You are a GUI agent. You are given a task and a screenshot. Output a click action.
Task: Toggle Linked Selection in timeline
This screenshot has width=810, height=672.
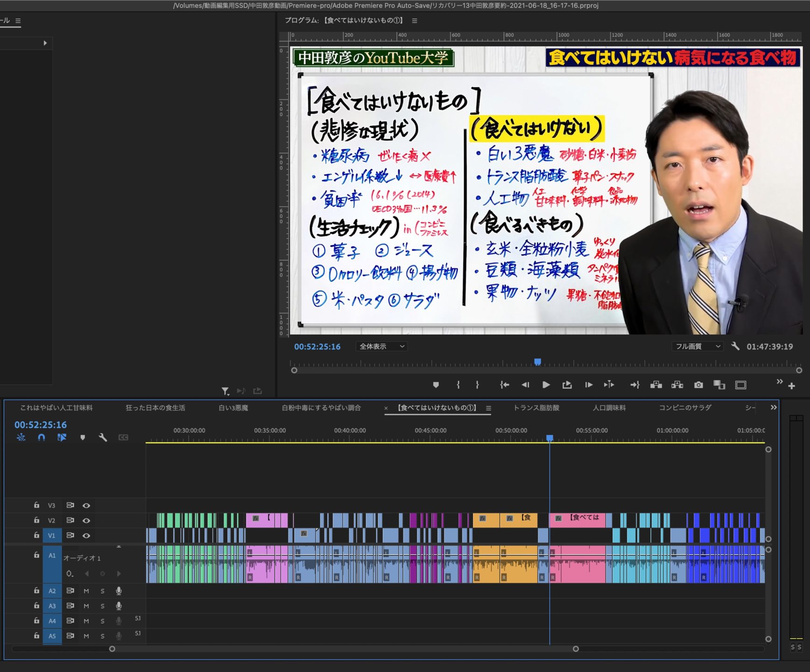62,437
